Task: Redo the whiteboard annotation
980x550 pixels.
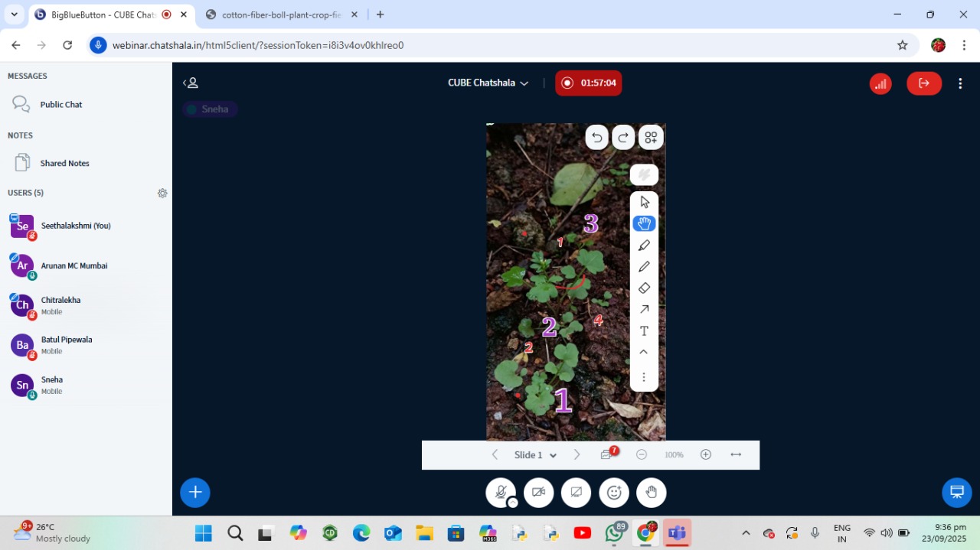Action: point(623,138)
